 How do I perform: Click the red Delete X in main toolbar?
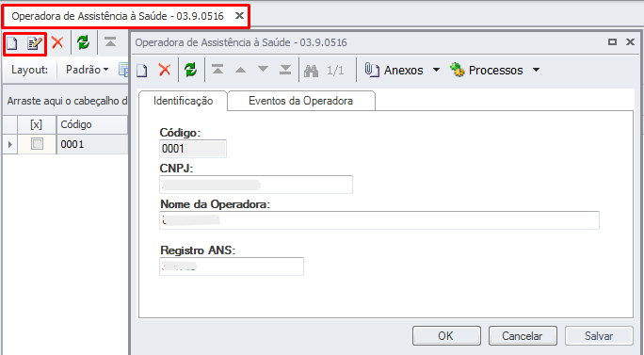57,42
